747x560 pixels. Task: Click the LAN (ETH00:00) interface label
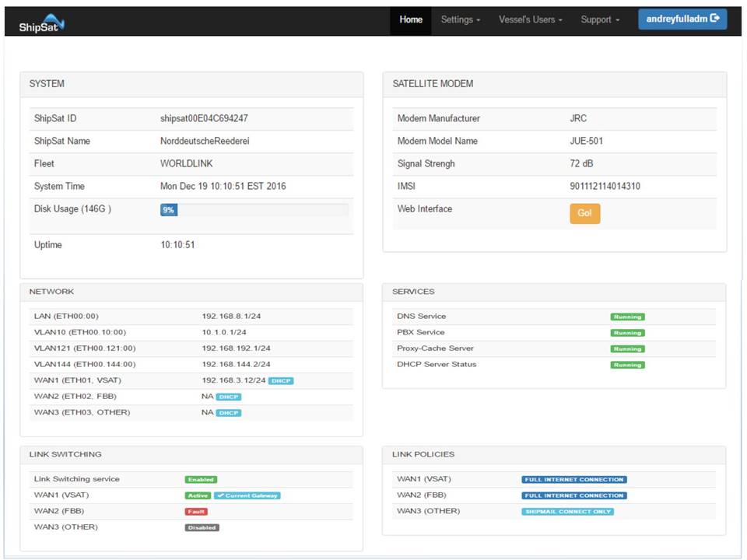(x=66, y=317)
